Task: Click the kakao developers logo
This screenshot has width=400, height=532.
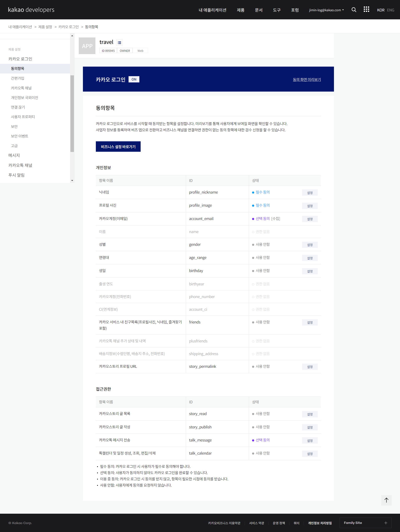Action: 31,10
